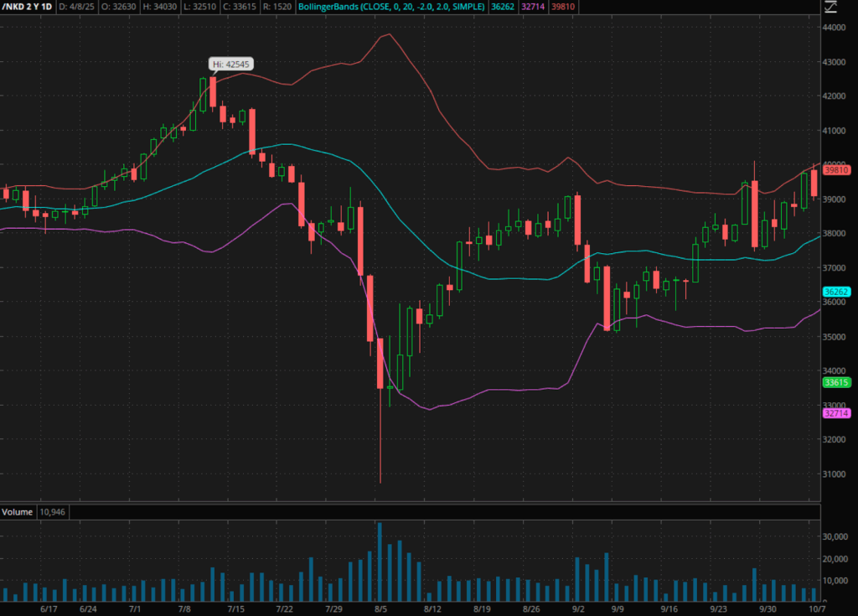858x616 pixels.
Task: Click the 8/26 date label
Action: point(531,609)
